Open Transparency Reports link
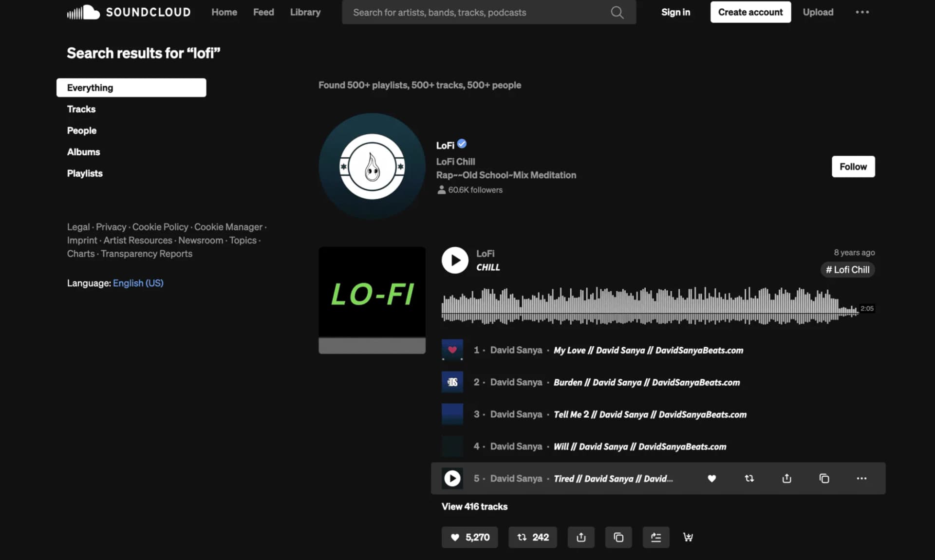 (x=147, y=254)
